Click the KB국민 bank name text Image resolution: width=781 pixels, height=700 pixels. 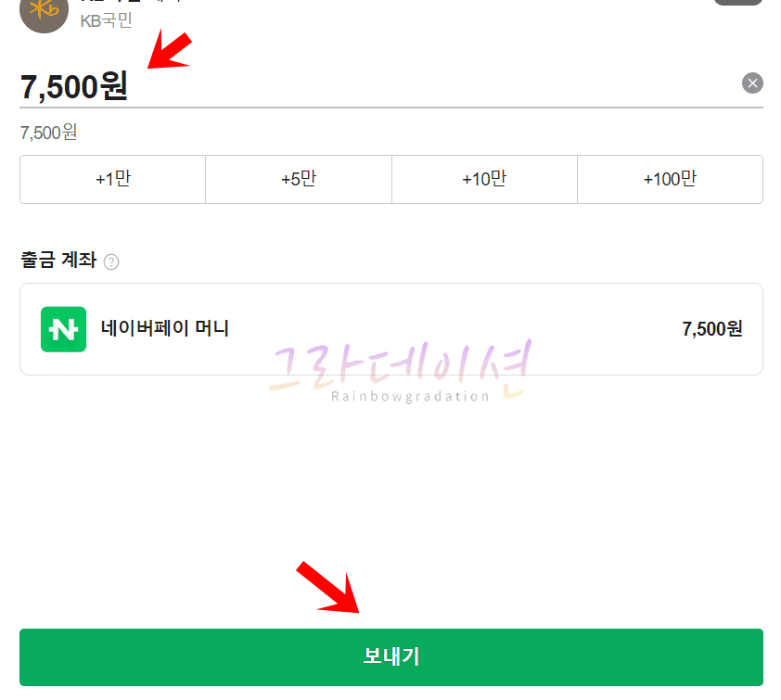(106, 21)
